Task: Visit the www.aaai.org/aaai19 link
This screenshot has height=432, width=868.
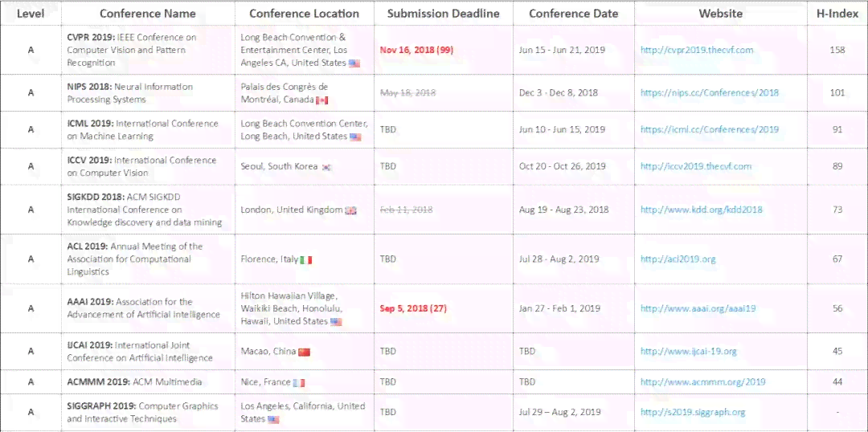Action: [698, 308]
